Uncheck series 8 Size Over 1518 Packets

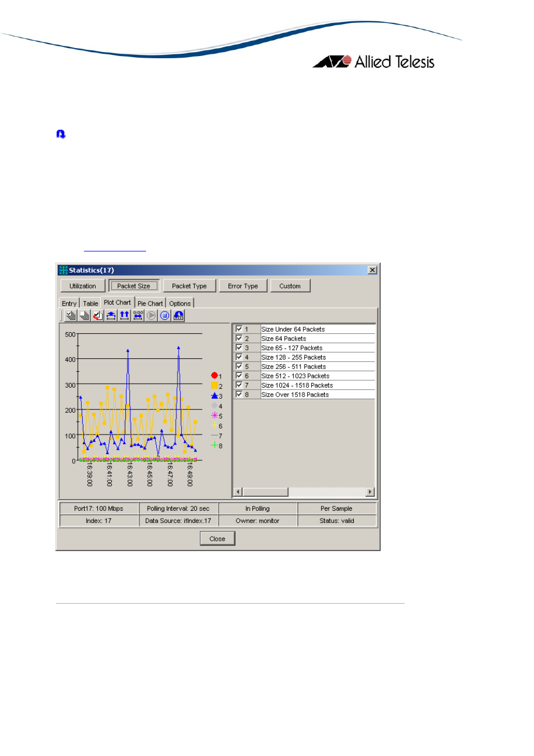pyautogui.click(x=239, y=395)
